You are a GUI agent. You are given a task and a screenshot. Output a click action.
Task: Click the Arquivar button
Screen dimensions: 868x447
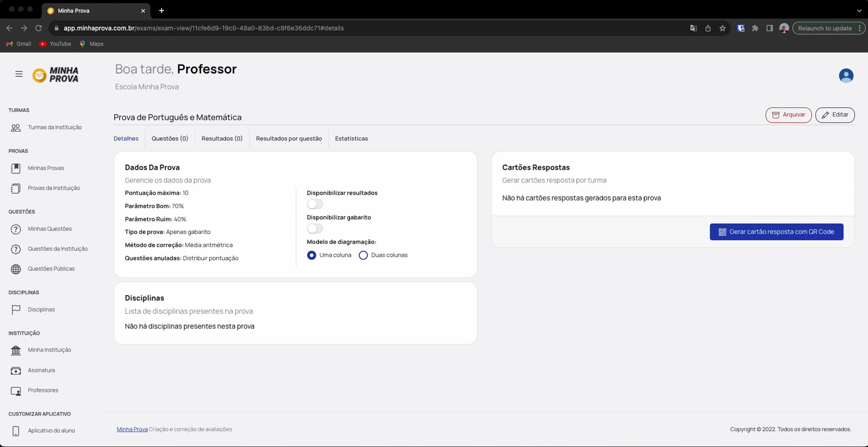pos(788,115)
